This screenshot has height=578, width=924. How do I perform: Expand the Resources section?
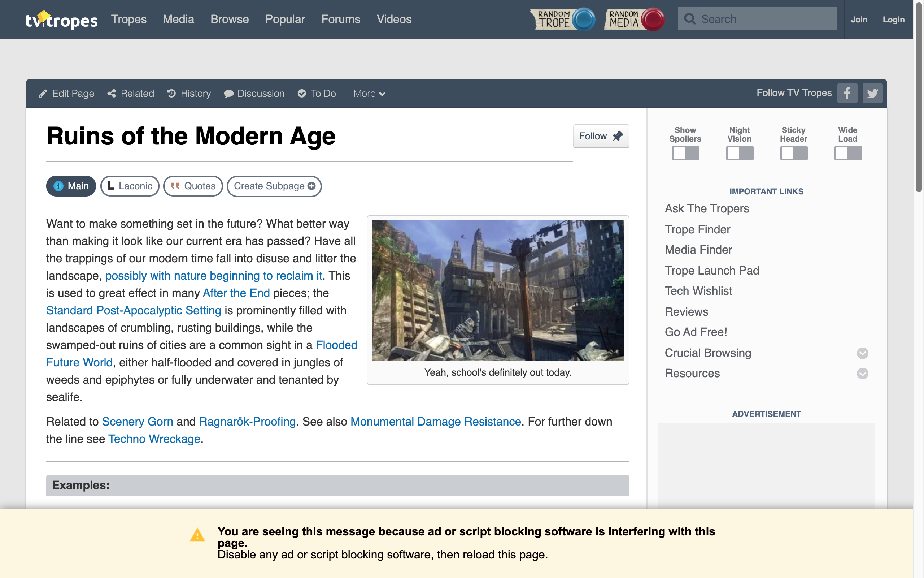point(862,374)
